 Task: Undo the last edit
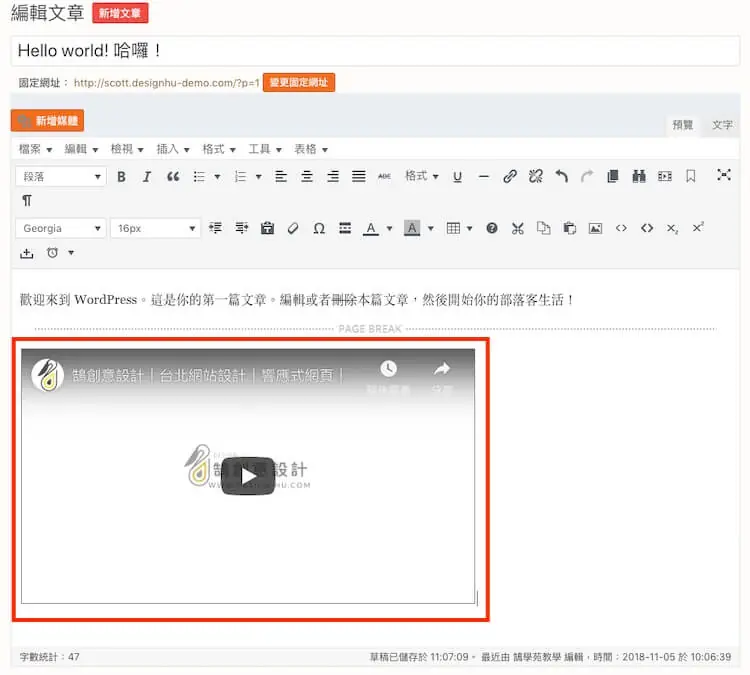click(562, 177)
